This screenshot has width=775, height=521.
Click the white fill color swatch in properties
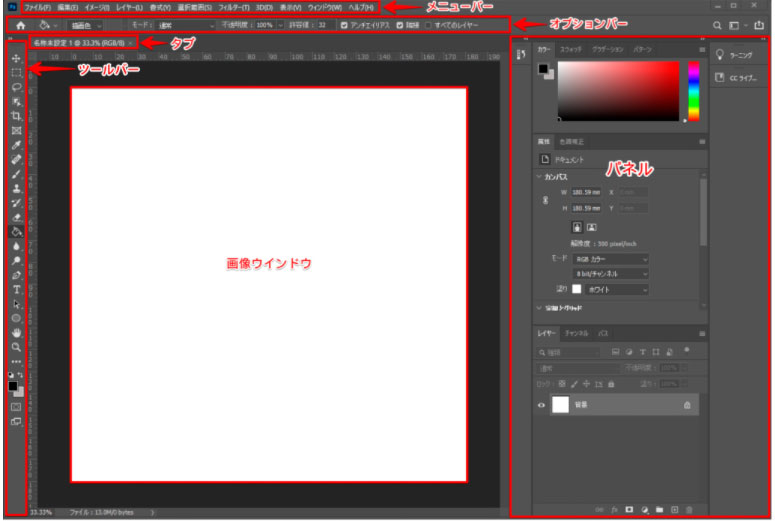click(x=576, y=289)
